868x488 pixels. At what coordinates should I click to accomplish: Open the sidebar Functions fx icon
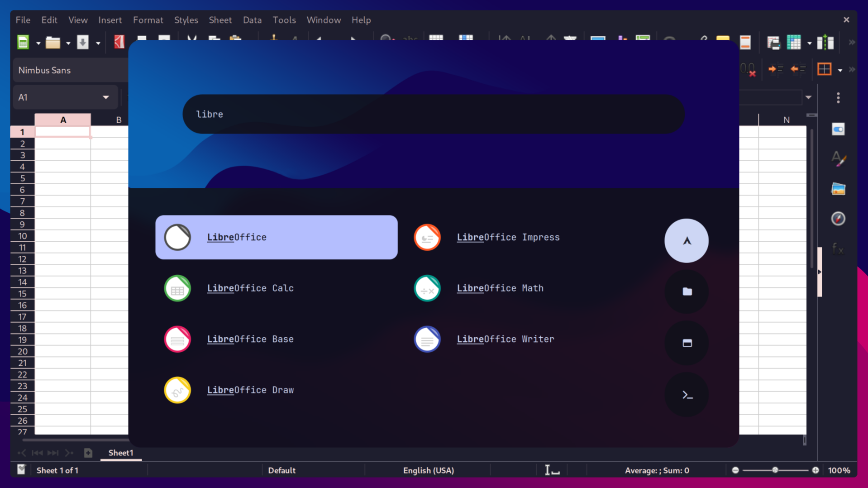(x=838, y=249)
